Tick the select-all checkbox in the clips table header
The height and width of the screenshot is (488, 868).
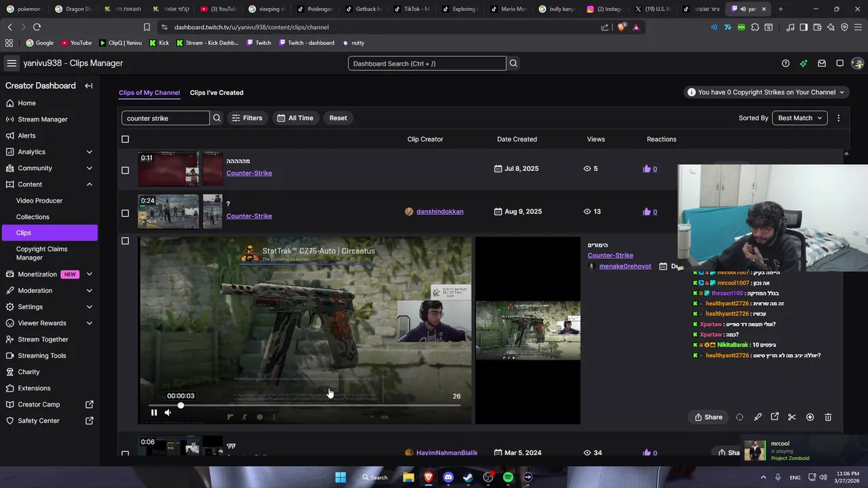125,139
